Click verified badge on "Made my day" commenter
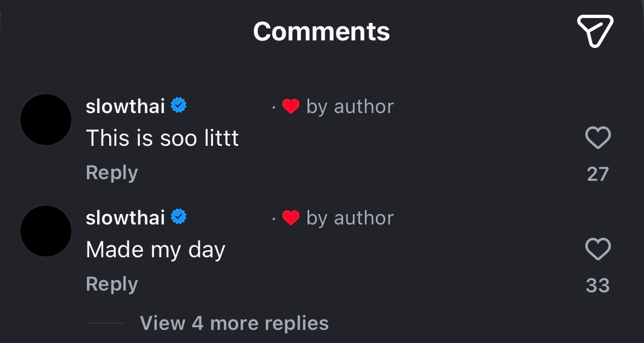 click(x=179, y=217)
